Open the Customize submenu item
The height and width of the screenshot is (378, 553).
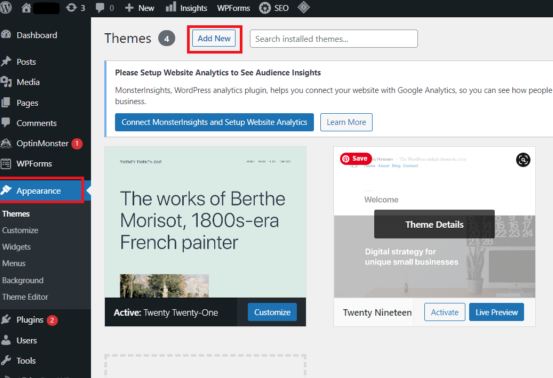click(20, 230)
